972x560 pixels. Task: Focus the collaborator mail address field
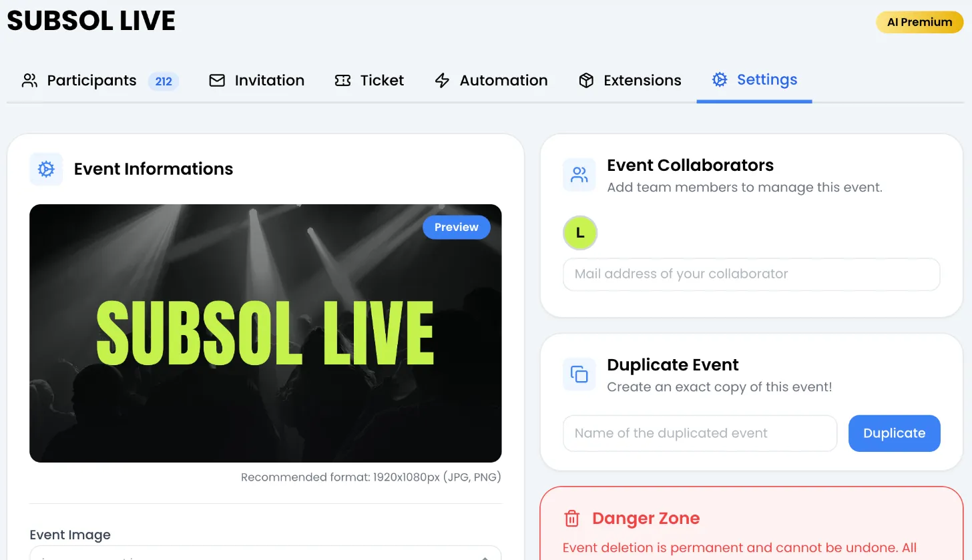click(752, 274)
